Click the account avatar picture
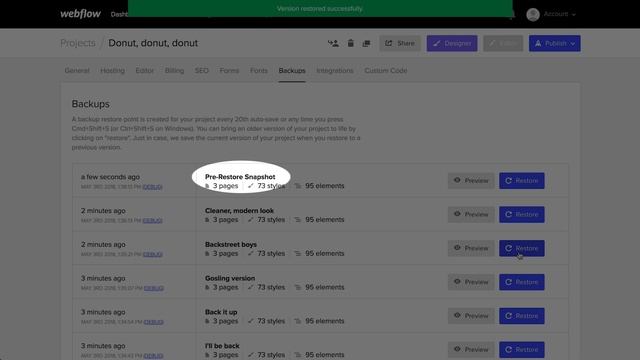Viewport: 640px width, 360px height. tap(533, 14)
